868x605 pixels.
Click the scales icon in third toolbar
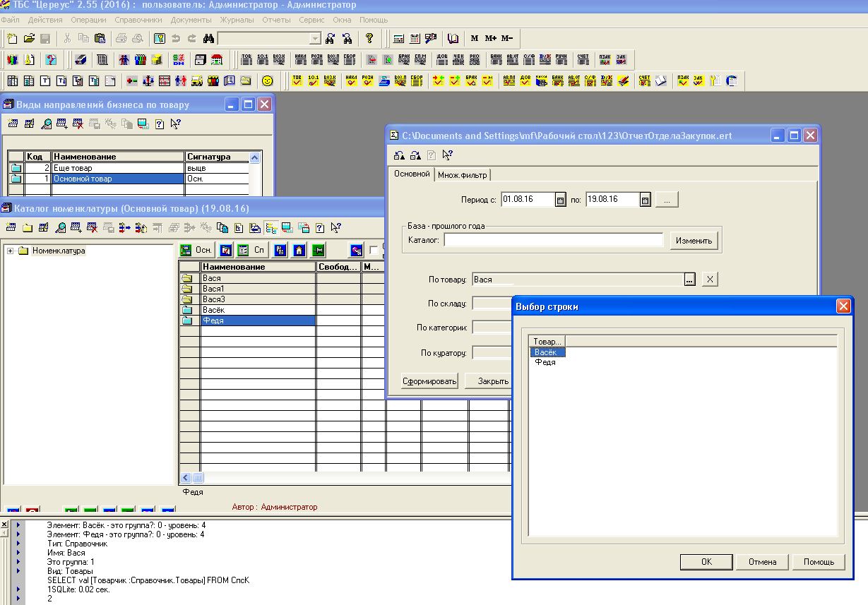click(148, 80)
